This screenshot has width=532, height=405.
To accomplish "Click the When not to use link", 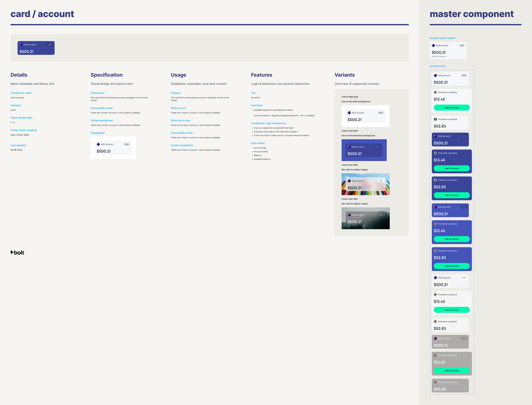I will 180,120.
